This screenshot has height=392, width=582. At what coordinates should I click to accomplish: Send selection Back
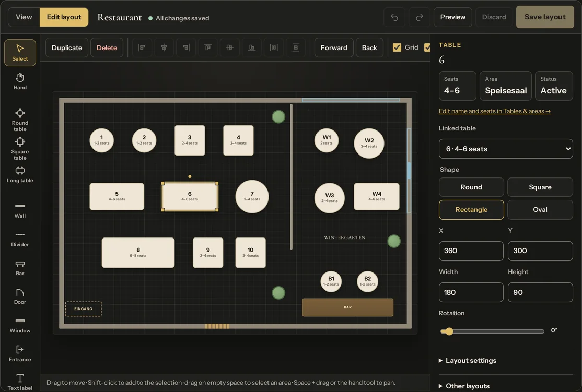pos(369,47)
